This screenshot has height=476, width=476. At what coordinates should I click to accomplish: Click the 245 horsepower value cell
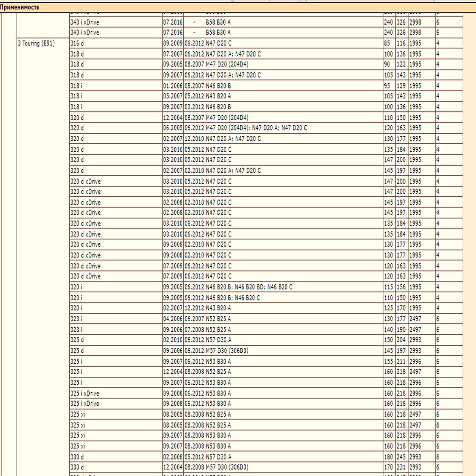[401, 457]
